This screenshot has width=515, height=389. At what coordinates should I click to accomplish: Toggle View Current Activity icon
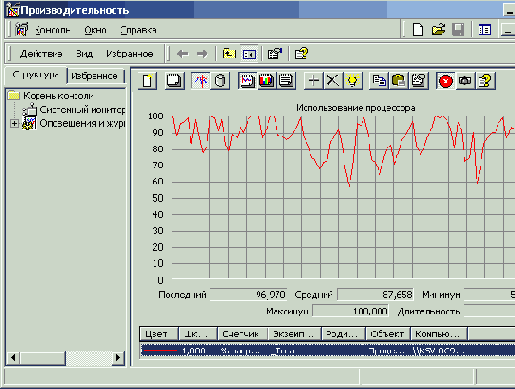click(x=201, y=81)
